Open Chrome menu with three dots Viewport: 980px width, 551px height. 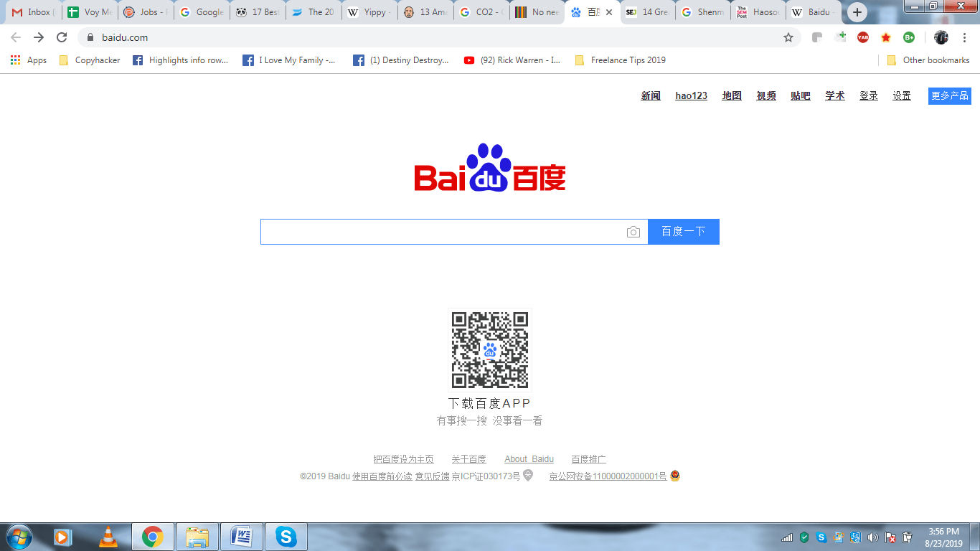[965, 37]
